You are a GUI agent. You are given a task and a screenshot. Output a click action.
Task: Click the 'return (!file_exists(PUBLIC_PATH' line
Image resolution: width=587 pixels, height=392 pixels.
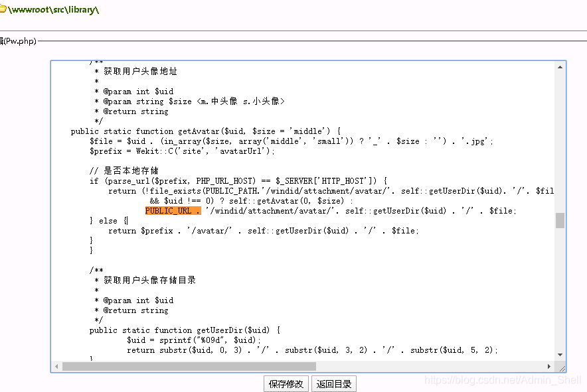coord(331,191)
